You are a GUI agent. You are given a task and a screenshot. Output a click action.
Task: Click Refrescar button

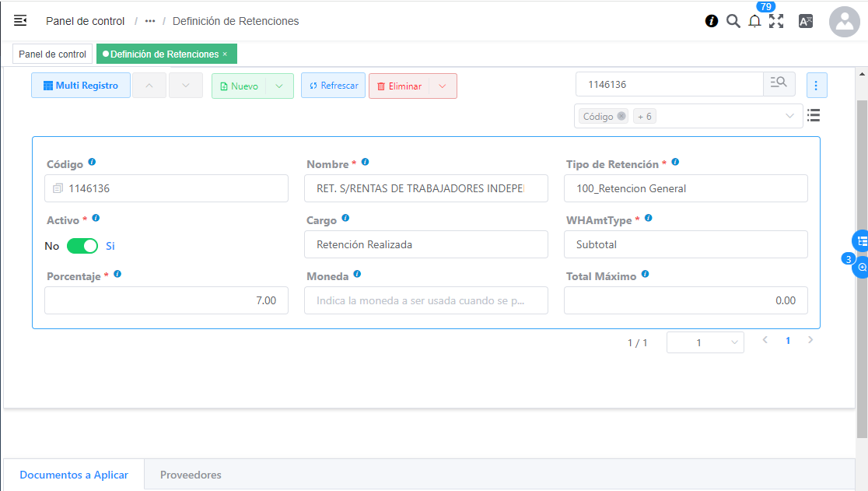tap(333, 86)
